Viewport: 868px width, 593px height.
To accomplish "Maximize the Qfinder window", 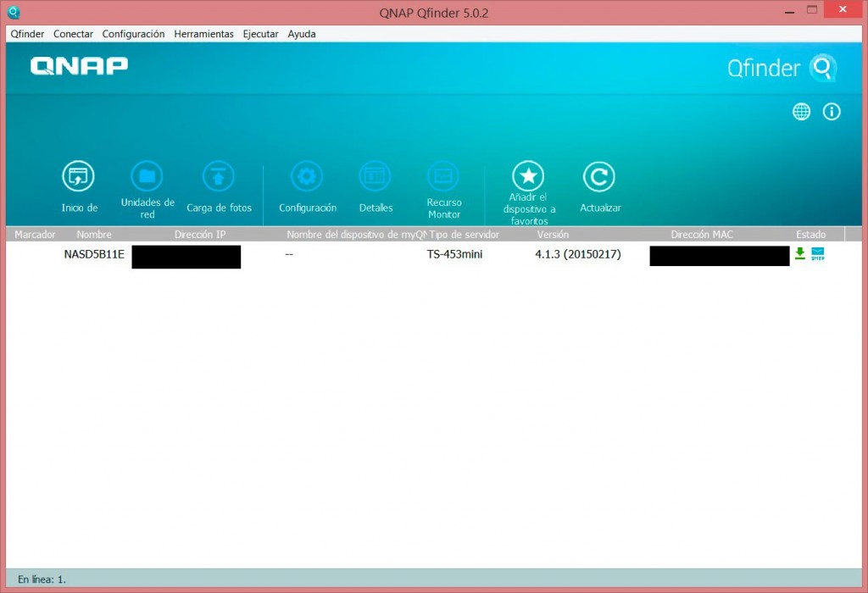I will [812, 10].
